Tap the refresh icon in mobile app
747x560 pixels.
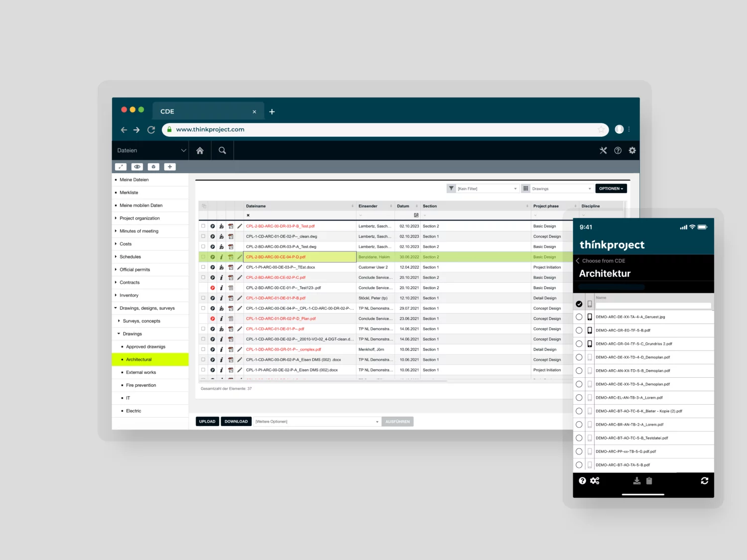[704, 481]
